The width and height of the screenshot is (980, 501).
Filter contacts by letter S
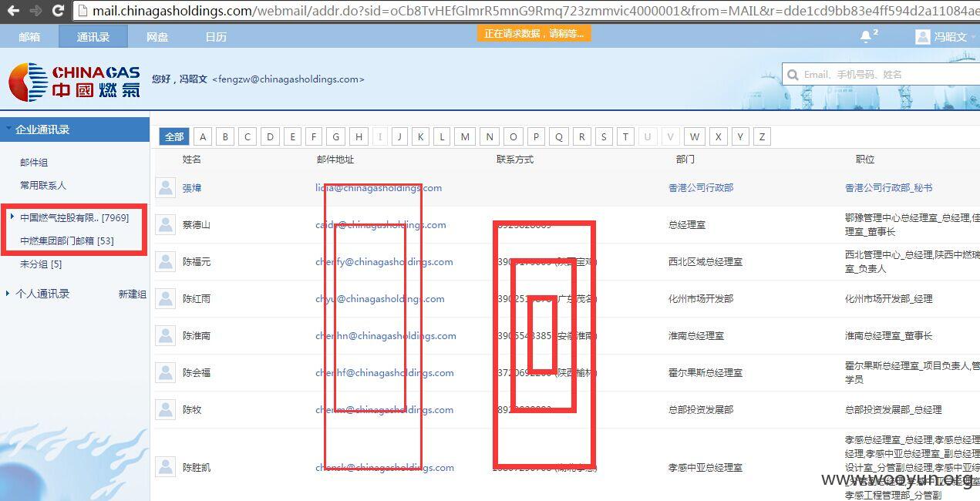tap(604, 137)
